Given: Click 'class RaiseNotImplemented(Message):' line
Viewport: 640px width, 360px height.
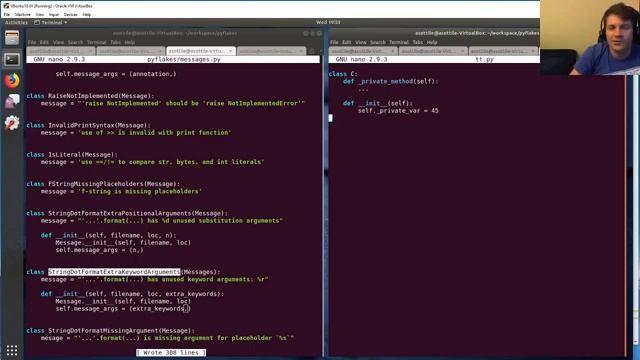Looking at the screenshot, I should tap(91, 96).
